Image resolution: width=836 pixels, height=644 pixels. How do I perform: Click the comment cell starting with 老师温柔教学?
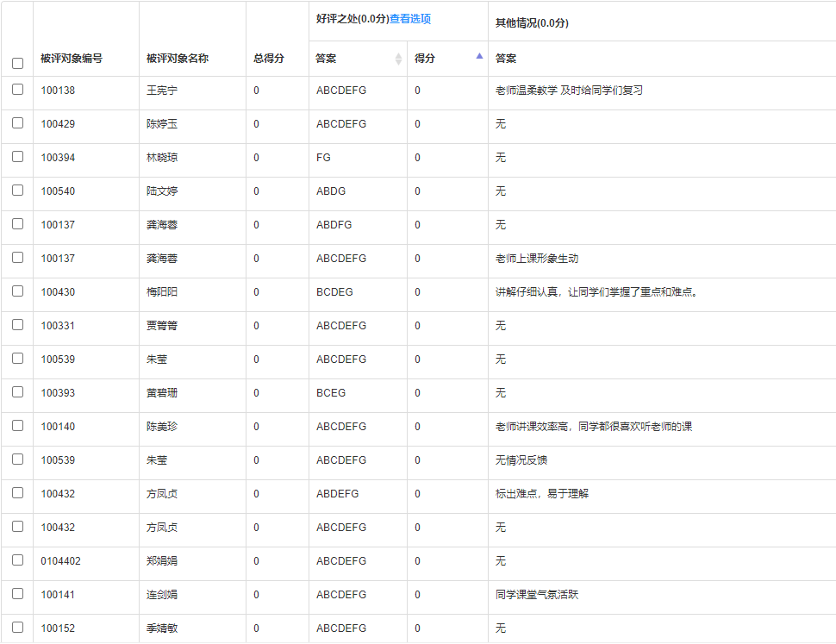pos(569,91)
